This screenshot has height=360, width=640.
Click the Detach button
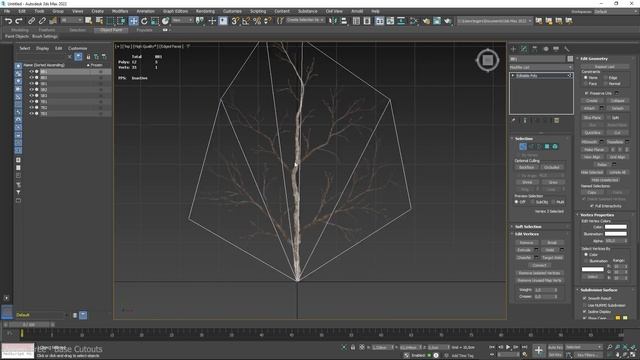(x=617, y=108)
